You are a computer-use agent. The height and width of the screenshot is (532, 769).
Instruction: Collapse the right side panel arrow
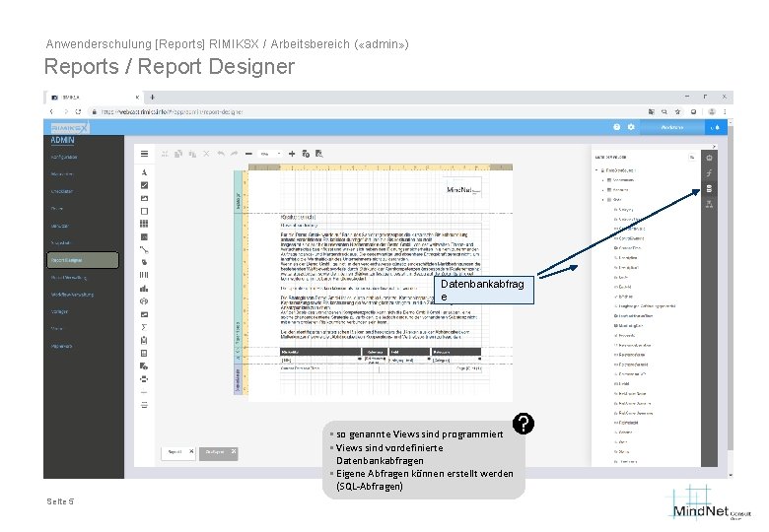coord(714,147)
